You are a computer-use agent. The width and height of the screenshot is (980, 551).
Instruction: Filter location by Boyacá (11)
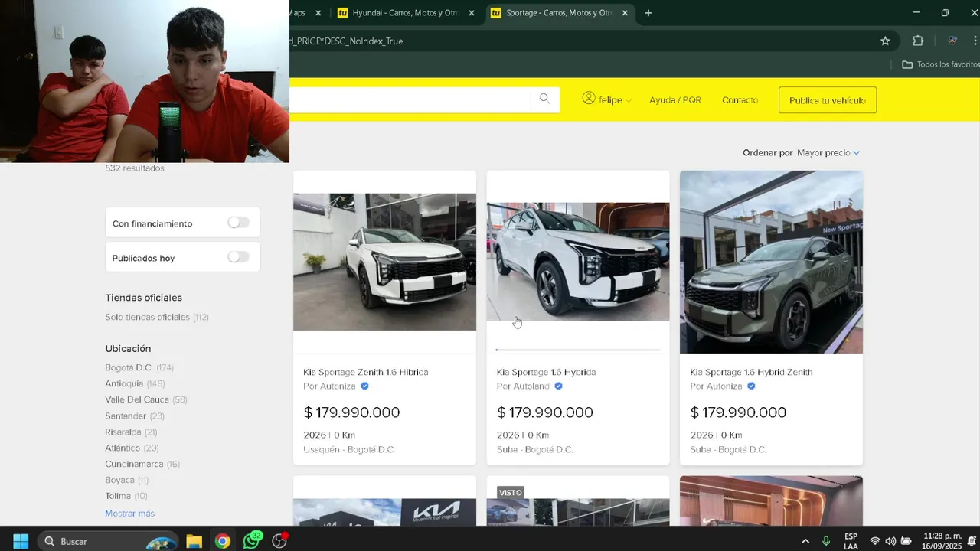127,480
